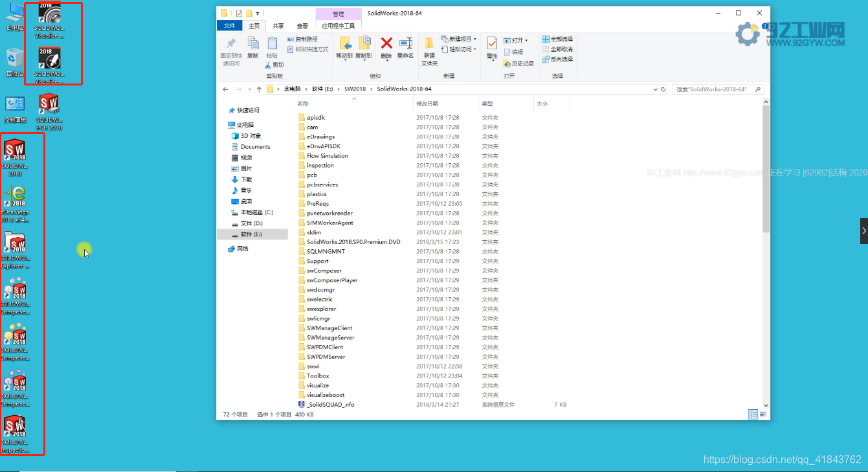Click 全部取消 (Select none) in ribbon
This screenshot has width=868, height=472.
pyautogui.click(x=557, y=49)
